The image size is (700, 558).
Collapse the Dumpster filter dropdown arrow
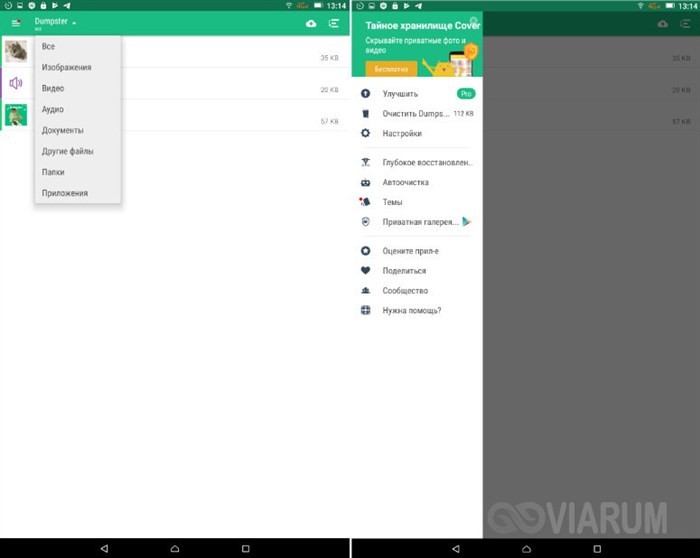74,23
